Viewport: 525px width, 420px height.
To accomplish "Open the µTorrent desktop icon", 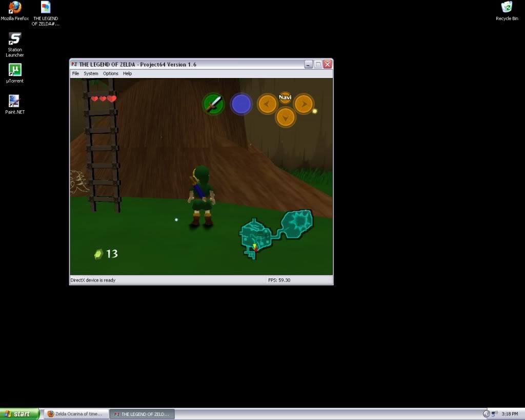I will (x=15, y=73).
